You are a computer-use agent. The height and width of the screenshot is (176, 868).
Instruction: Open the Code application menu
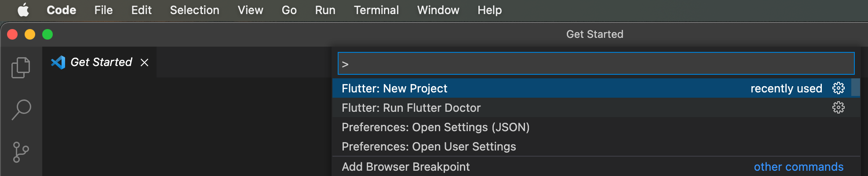click(x=61, y=10)
